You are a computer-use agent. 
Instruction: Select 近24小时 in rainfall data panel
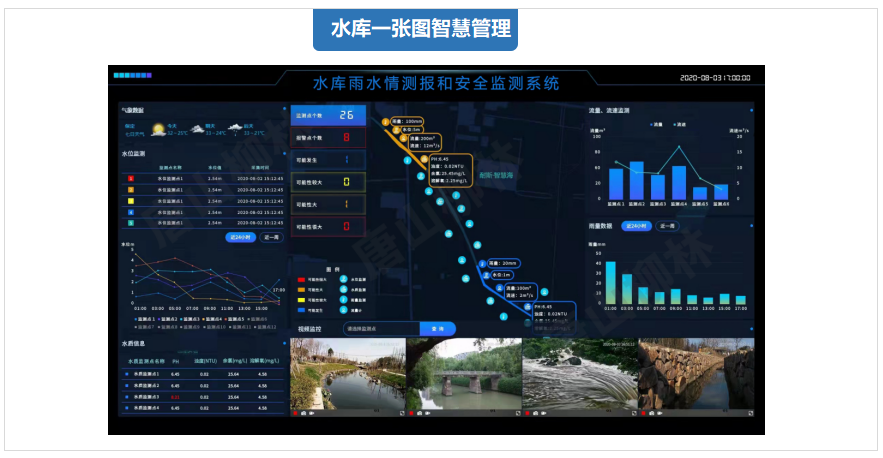[636, 226]
